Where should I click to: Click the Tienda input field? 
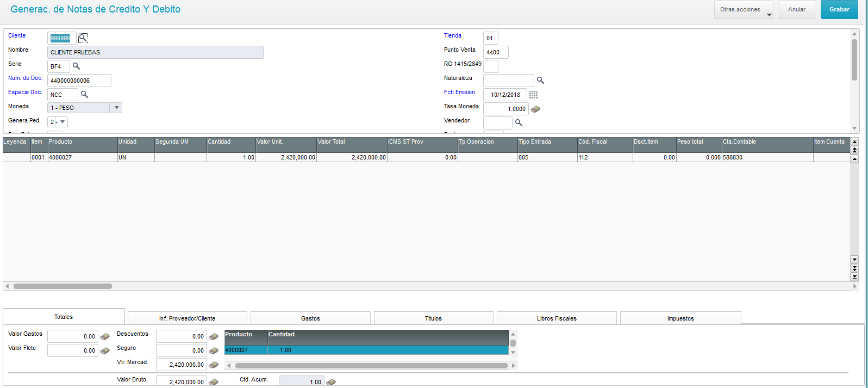point(491,38)
